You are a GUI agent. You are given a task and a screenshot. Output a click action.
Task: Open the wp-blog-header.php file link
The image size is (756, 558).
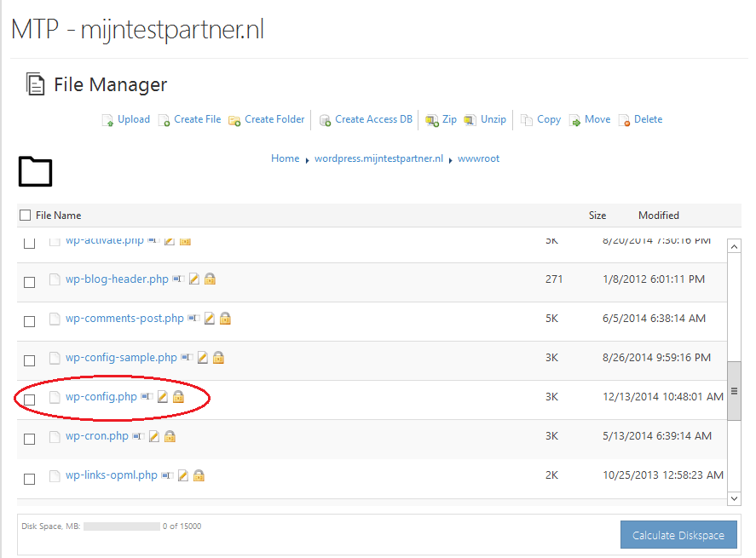(117, 279)
